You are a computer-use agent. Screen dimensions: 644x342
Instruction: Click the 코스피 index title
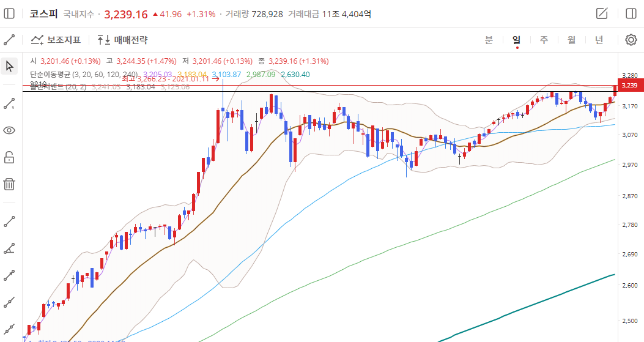pos(43,13)
